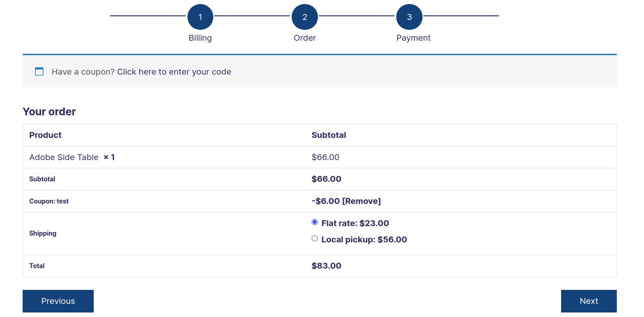Go to the Billing step label
This screenshot has height=317, width=644.
click(200, 38)
